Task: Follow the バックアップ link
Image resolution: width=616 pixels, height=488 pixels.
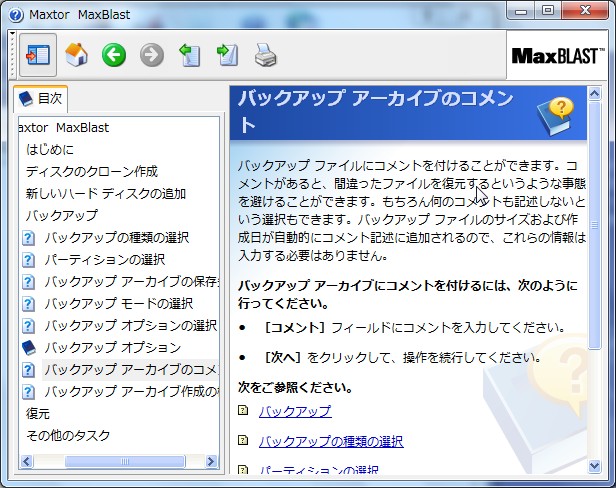Action: [295, 411]
